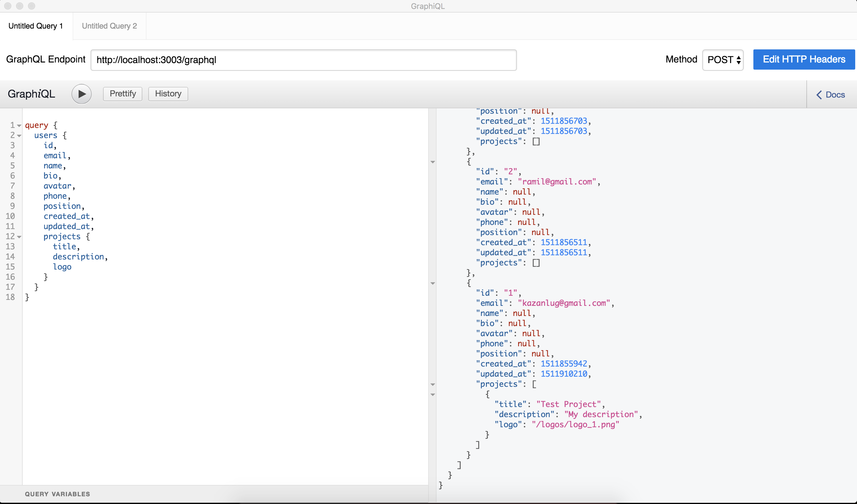Open the Method POST dropdown
Screen dimensions: 857x504
723,60
